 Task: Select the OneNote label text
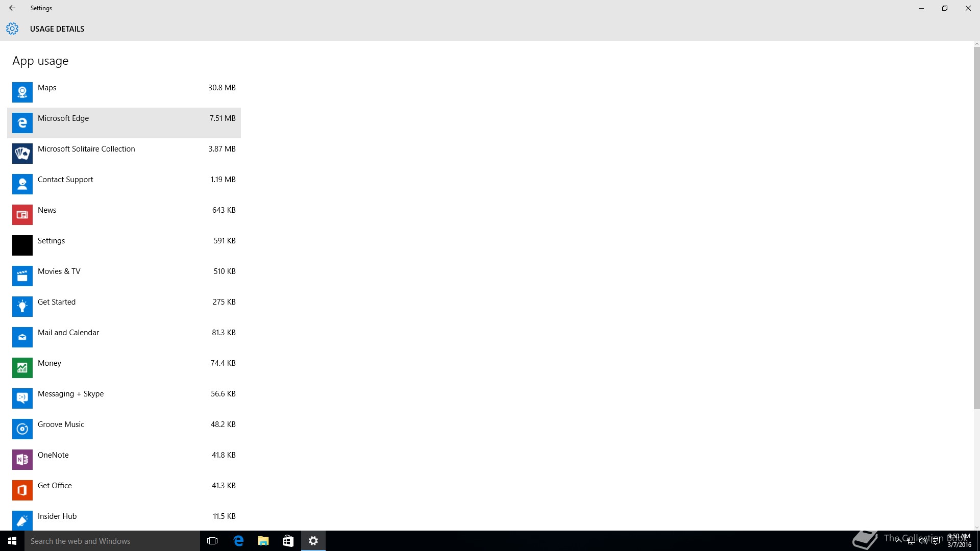pos(53,455)
